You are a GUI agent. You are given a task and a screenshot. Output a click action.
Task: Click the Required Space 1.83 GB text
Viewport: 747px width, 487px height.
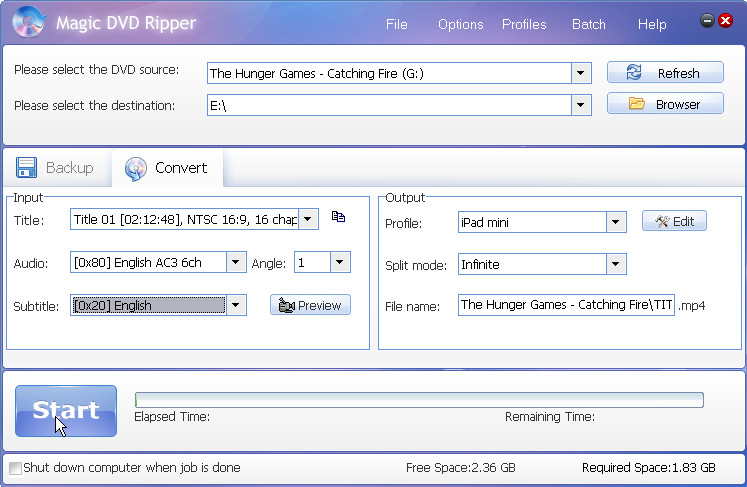pos(648,468)
